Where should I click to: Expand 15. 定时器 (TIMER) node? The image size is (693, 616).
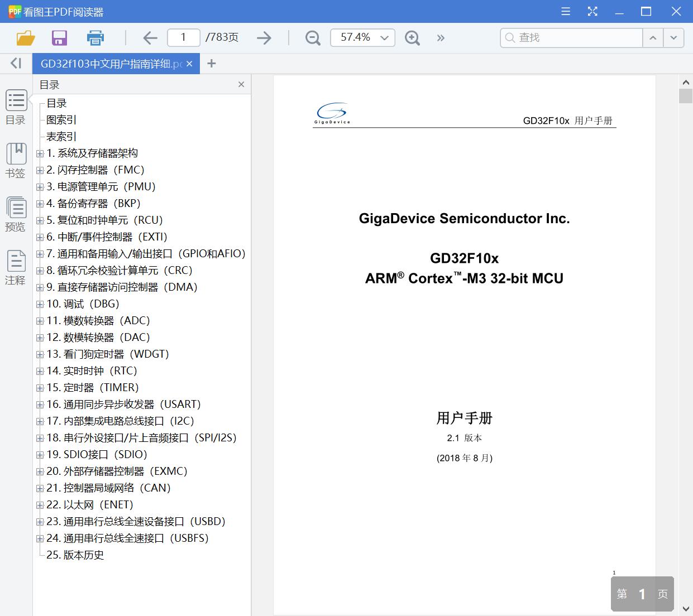[40, 388]
